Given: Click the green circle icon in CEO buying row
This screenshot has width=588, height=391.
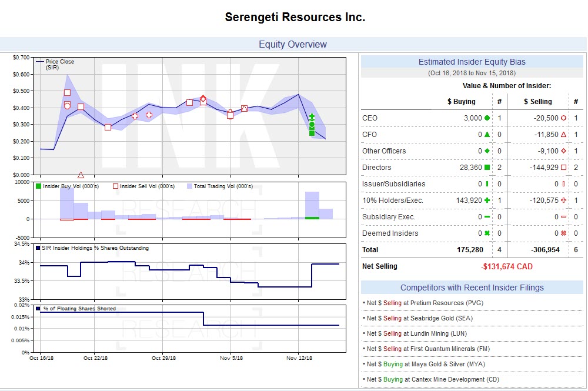Looking at the screenshot, I should (487, 118).
